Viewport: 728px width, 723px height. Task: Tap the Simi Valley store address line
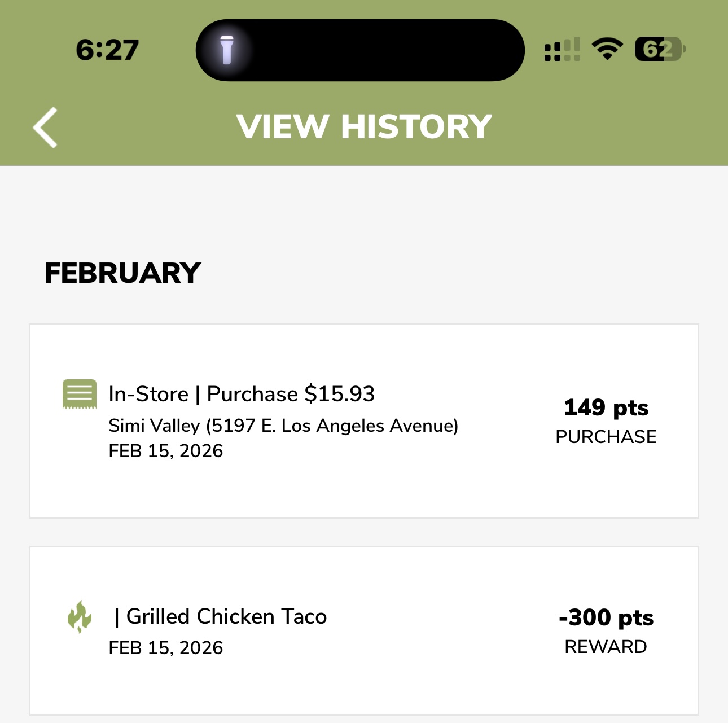[x=283, y=426]
